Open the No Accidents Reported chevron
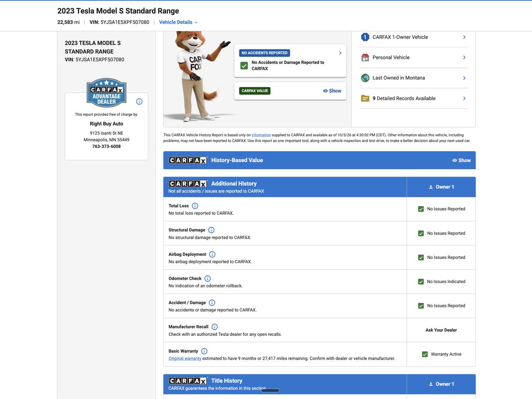 (340, 53)
